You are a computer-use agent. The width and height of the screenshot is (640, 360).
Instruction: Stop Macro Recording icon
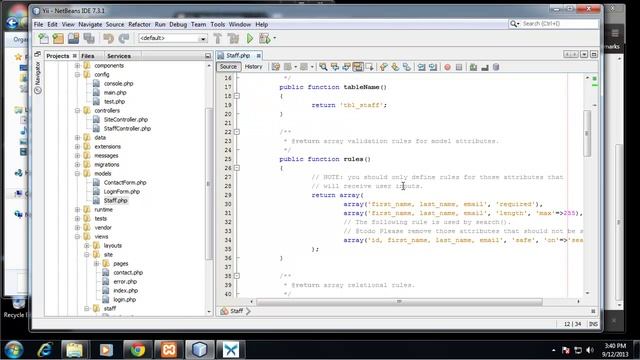(459, 67)
